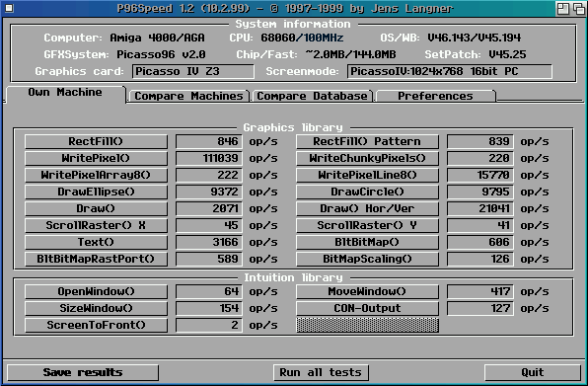Run the CON-Output test
The height and width of the screenshot is (386, 588).
[x=367, y=308]
